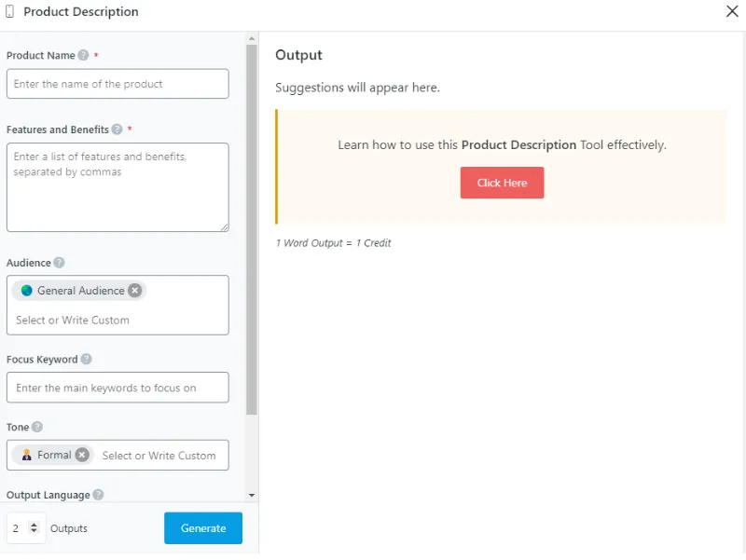Click the form panel scroll up arrow

point(252,38)
